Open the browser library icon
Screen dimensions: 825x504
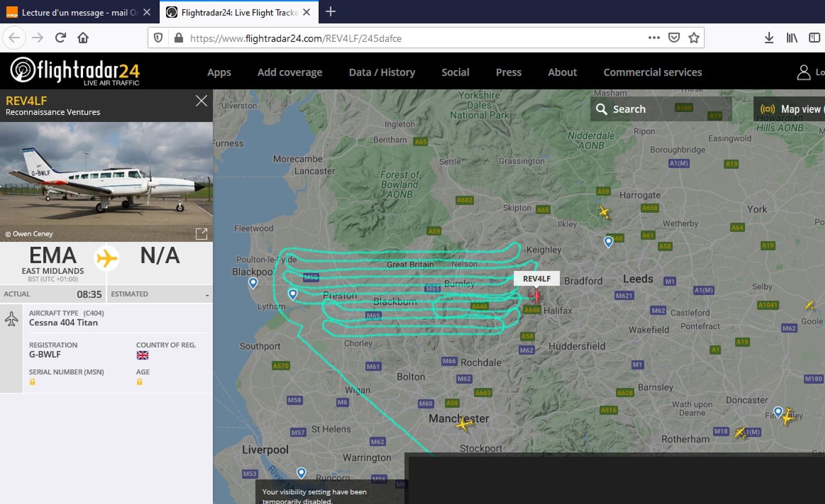(792, 38)
